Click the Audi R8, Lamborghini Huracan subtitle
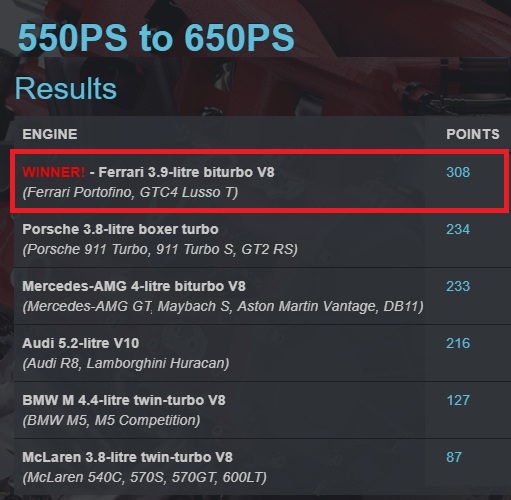This screenshot has width=511, height=500. (x=126, y=363)
